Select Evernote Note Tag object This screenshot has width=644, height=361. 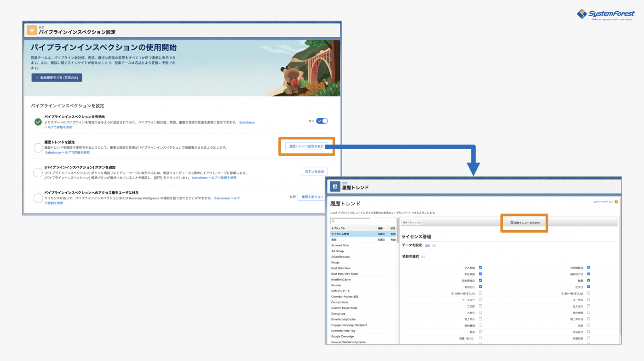pyautogui.click(x=363, y=331)
